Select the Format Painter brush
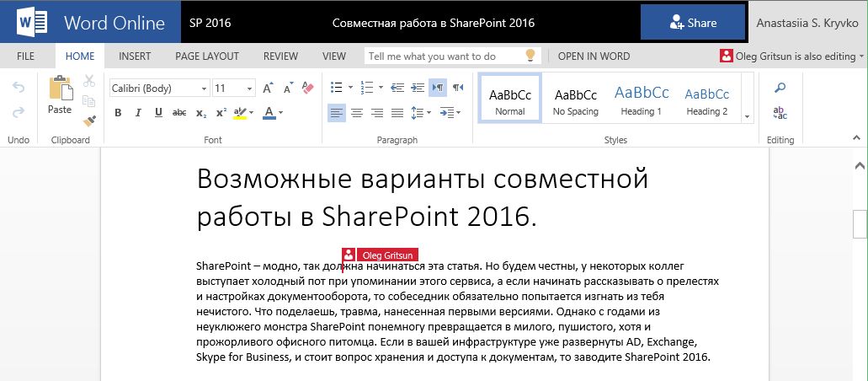 coord(89,121)
